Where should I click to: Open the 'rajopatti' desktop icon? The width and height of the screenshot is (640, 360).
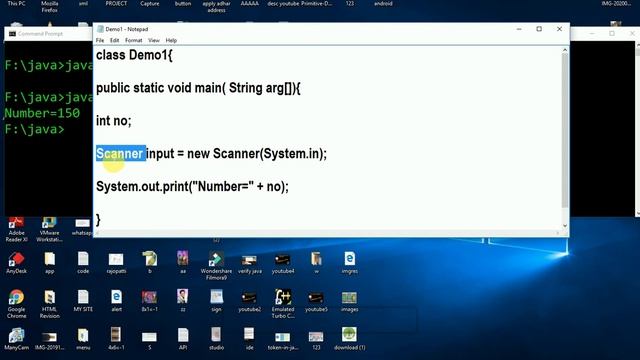[x=116, y=262]
